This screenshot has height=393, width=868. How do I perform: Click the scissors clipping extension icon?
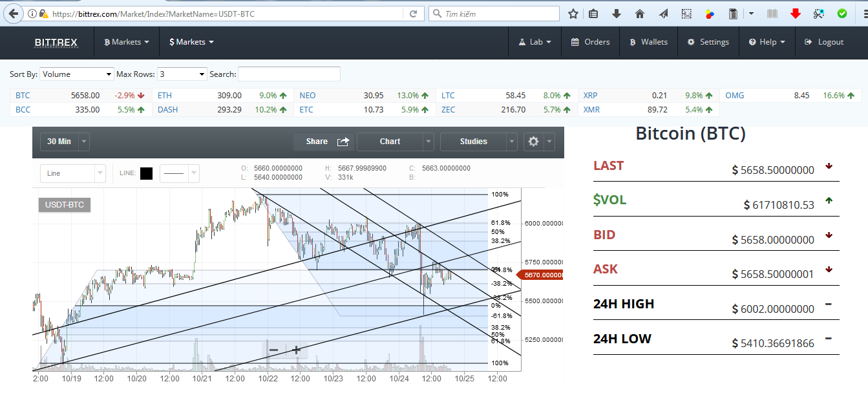(x=819, y=14)
